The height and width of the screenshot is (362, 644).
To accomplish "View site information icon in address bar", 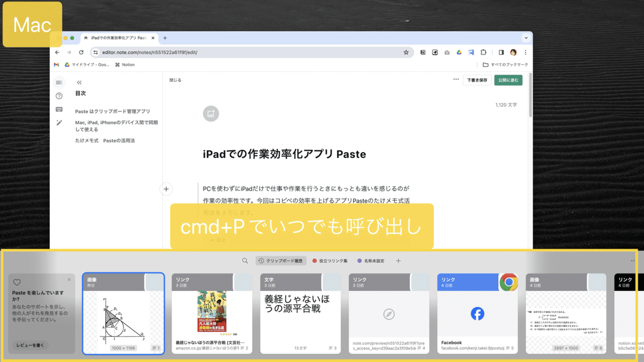I will point(96,53).
